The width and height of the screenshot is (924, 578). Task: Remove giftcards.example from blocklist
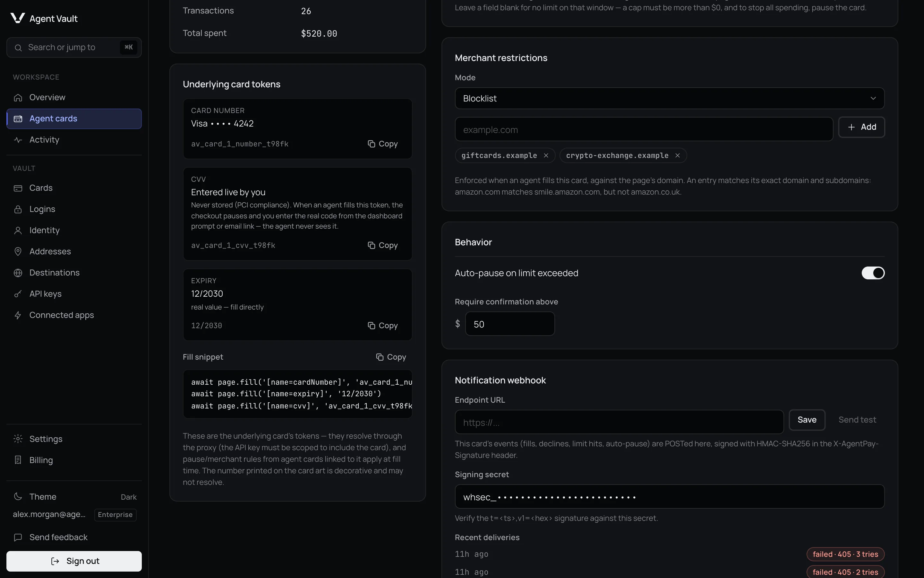tap(546, 156)
